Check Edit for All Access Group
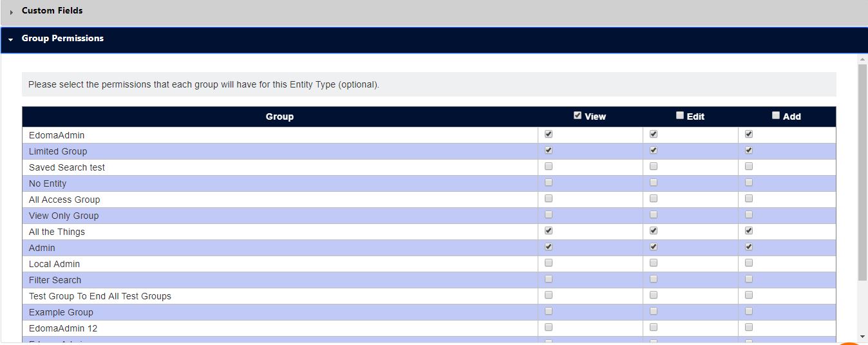This screenshot has height=345, width=868. (x=654, y=199)
